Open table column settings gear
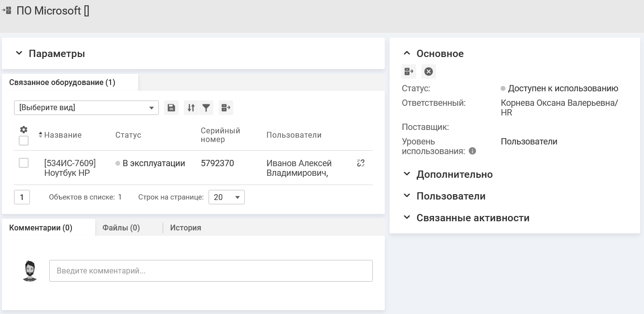Image resolution: width=644 pixels, height=314 pixels. coord(23,129)
